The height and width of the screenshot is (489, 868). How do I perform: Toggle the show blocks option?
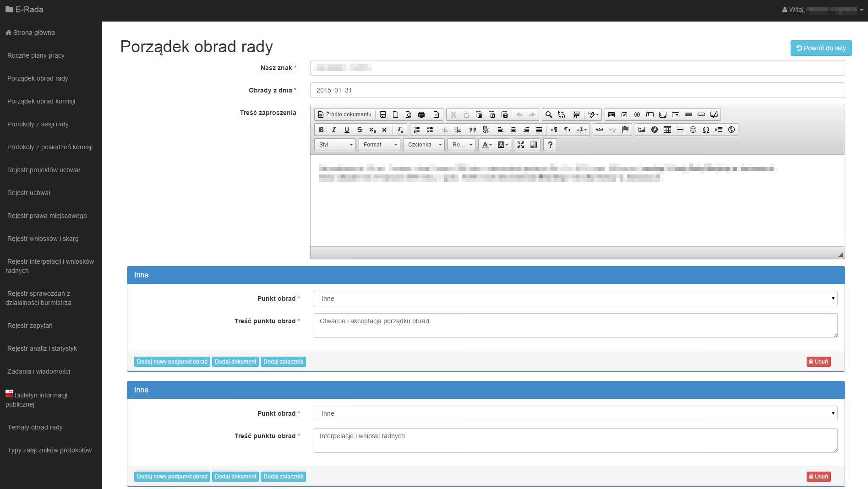tap(534, 145)
